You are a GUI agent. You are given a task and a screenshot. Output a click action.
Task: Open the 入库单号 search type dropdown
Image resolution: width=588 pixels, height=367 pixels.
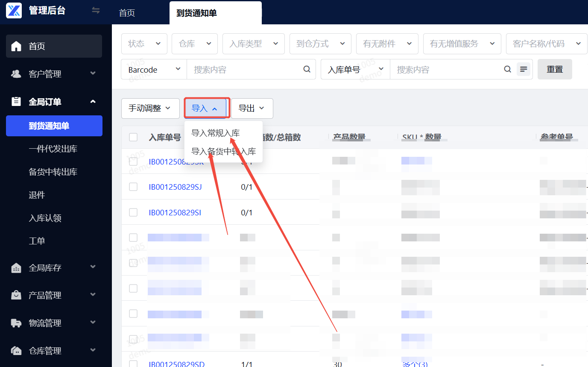point(356,69)
